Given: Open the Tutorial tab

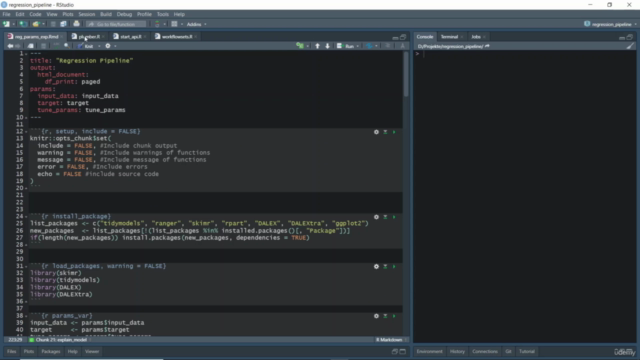Looking at the screenshot, I should 527,351.
